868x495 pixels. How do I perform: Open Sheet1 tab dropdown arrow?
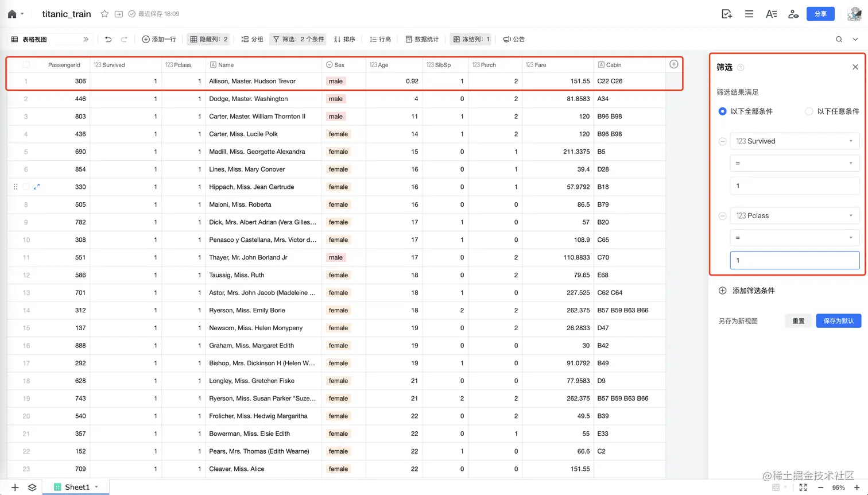click(96, 487)
